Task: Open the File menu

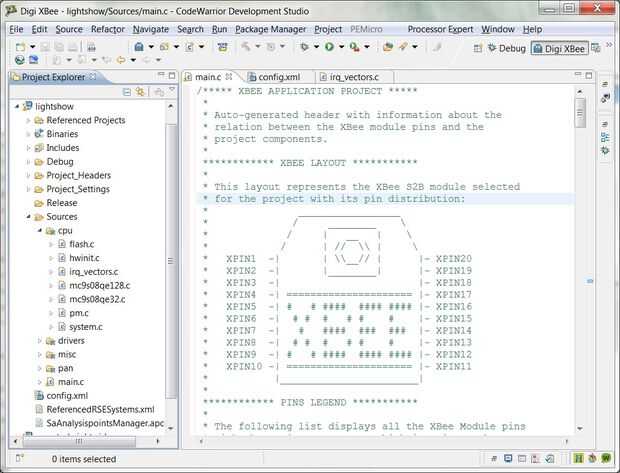Action: coord(16,29)
